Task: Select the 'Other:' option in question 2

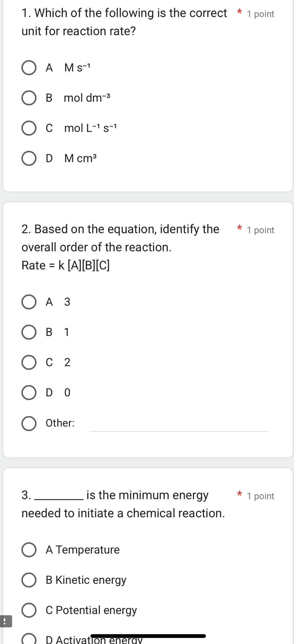Action: tap(29, 423)
